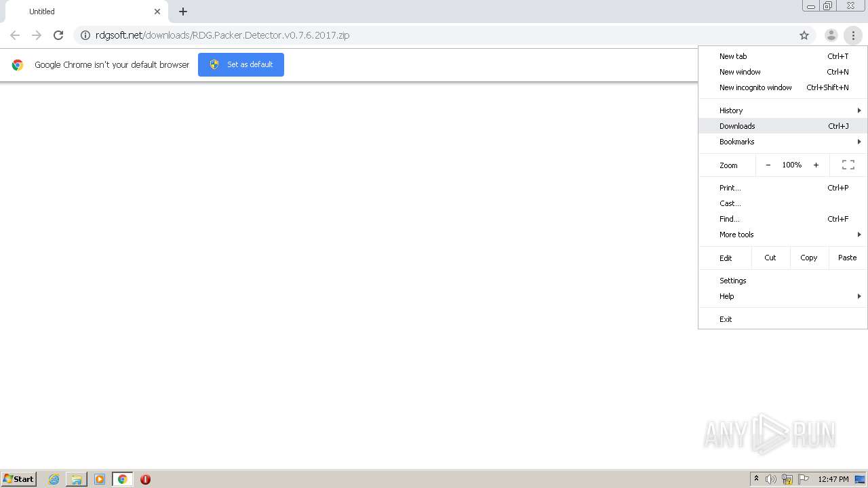Click the 12:47 PM clock
Image resolution: width=868 pixels, height=488 pixels.
coord(833,479)
